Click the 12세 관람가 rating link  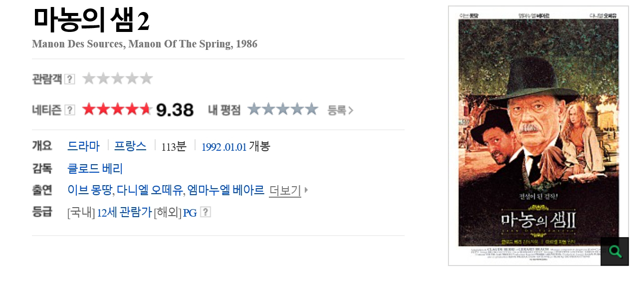124,213
